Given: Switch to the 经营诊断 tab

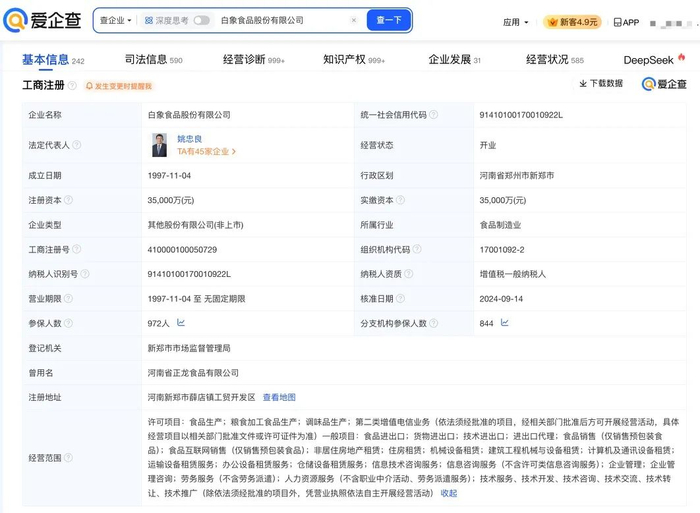Looking at the screenshot, I should [x=253, y=60].
